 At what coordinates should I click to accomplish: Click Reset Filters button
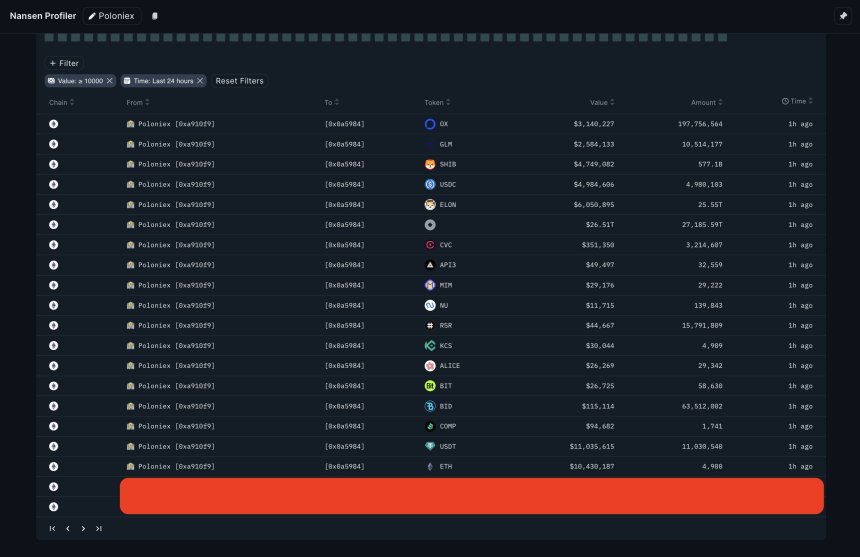coord(239,81)
